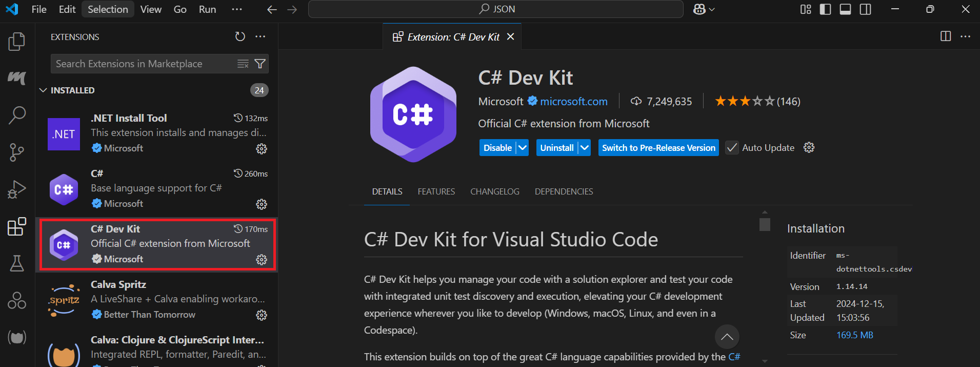Customize layout icon in title bar
980x367 pixels.
point(806,9)
